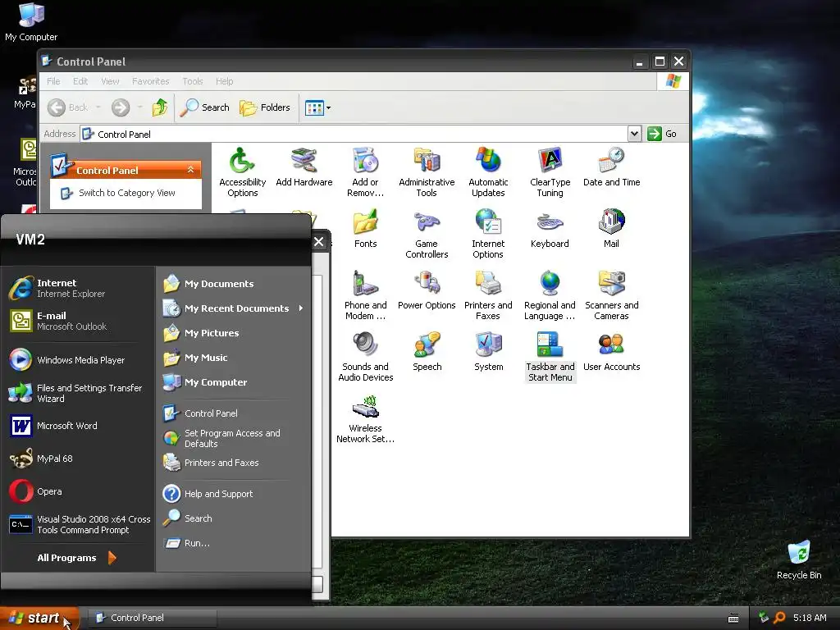Click the Search toolbar button

tap(204, 107)
